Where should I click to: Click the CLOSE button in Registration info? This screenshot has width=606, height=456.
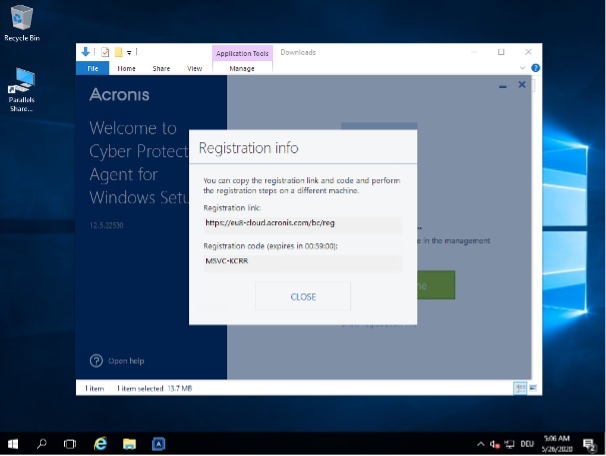coord(303,296)
